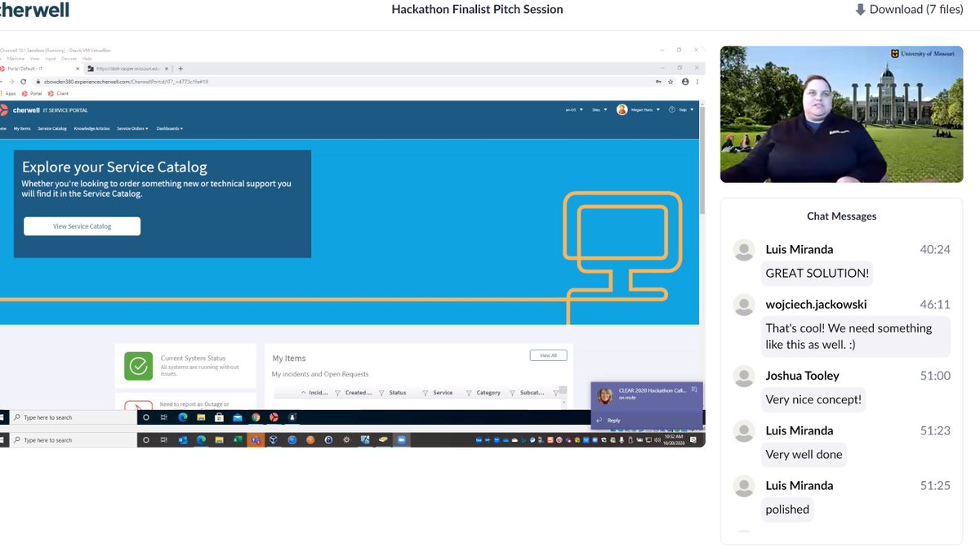This screenshot has height=548, width=980.
Task: Click the filter icon right of Subcat... header
Action: pos(555,393)
